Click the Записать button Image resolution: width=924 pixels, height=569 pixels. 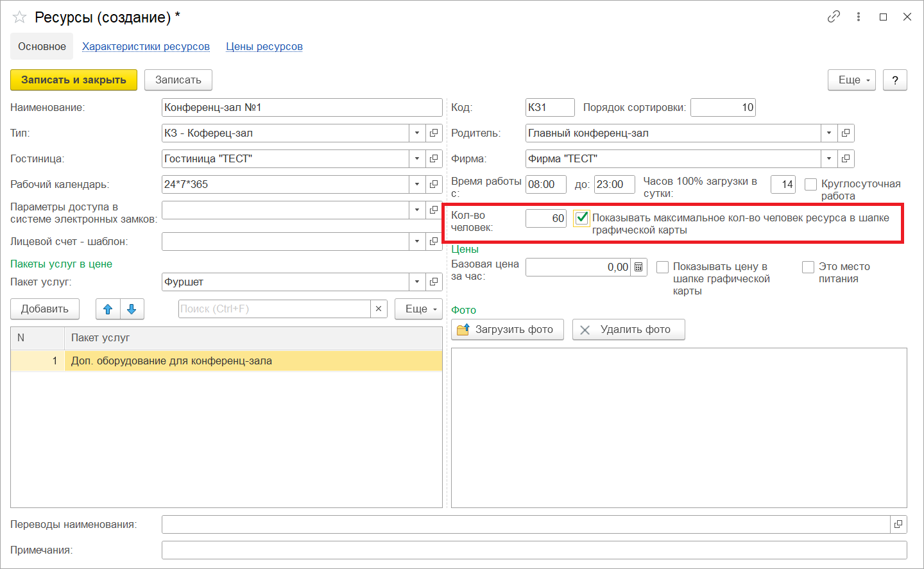coord(178,80)
